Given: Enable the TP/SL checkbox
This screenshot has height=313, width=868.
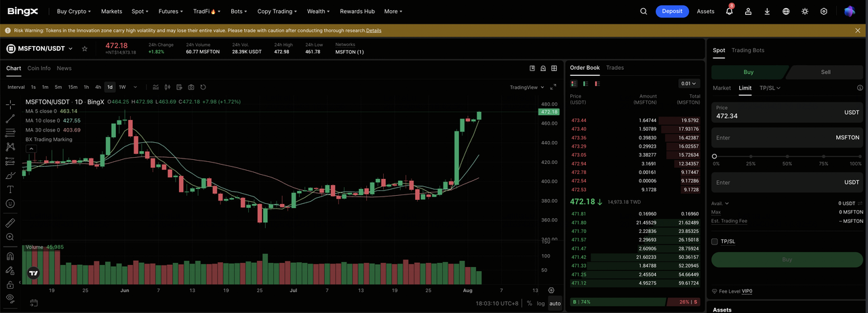Looking at the screenshot, I should 715,241.
